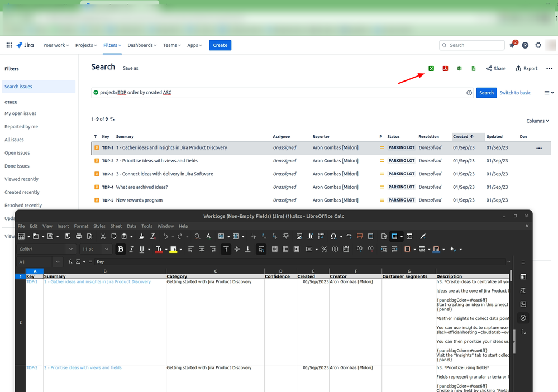The image size is (558, 392).
Task: Click Undo arrow in Calc toolbar
Action: [165, 236]
